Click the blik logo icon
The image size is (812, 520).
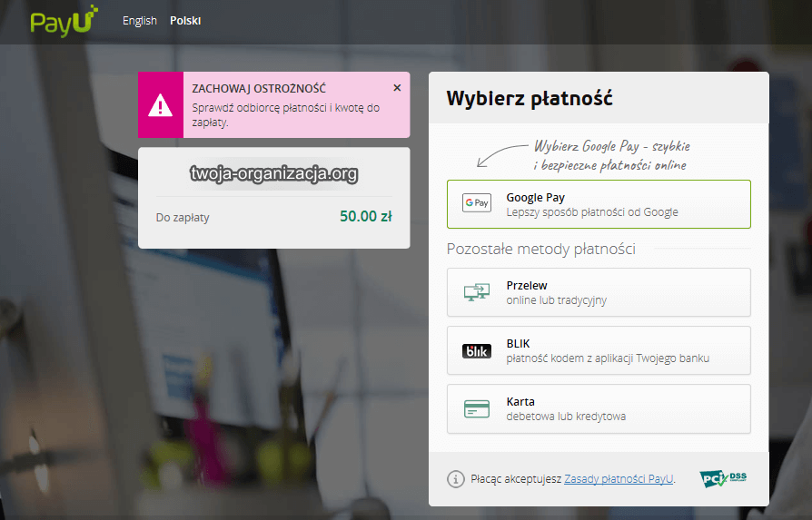coord(477,351)
